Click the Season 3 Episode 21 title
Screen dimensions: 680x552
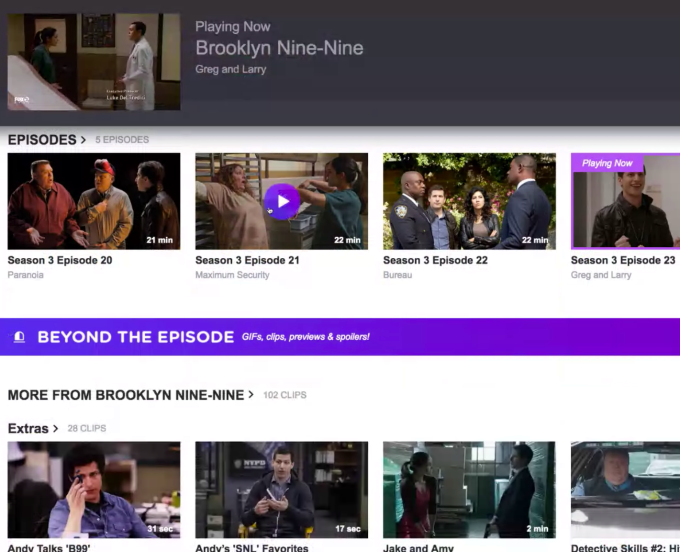[247, 260]
